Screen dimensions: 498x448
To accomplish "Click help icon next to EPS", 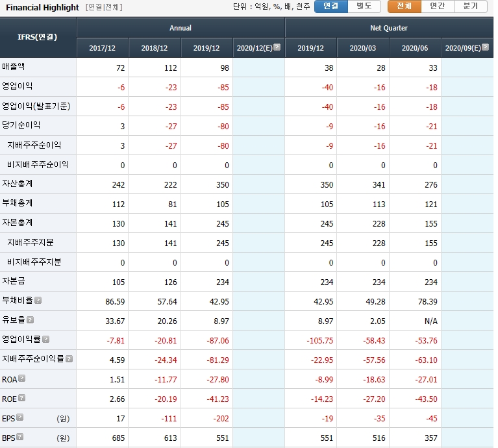I will coord(19,417).
